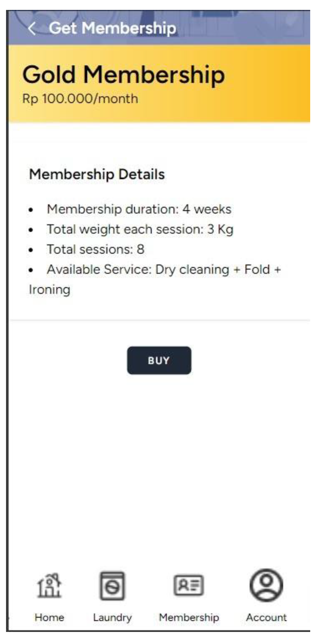Open the Account tab label
This screenshot has height=644, width=318.
pos(266,617)
